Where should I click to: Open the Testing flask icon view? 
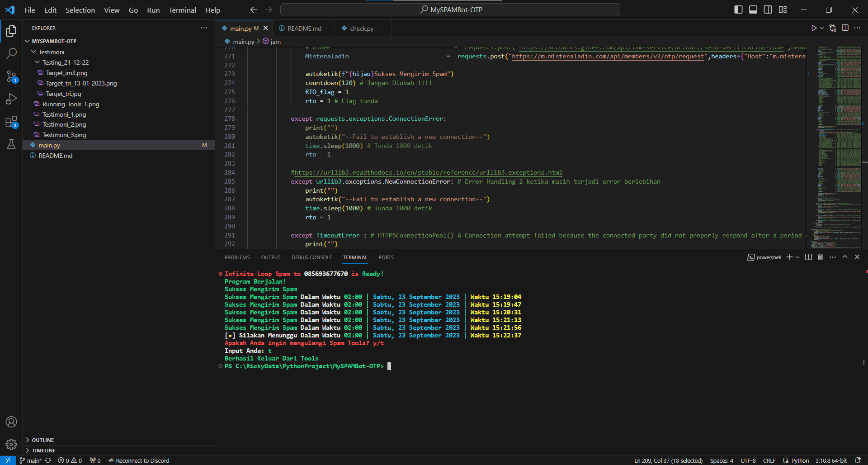(x=11, y=144)
